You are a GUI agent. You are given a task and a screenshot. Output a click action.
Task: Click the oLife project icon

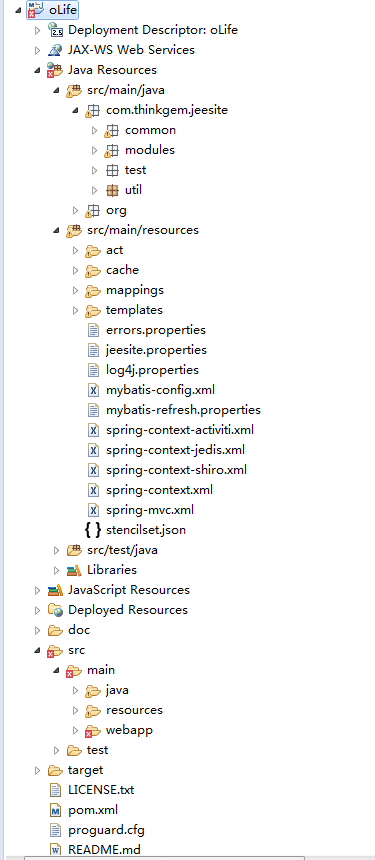[36, 10]
